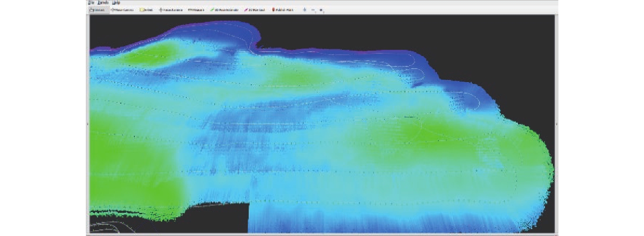Open the Help menu
Screen dimensions: 644x236
[x=116, y=3]
